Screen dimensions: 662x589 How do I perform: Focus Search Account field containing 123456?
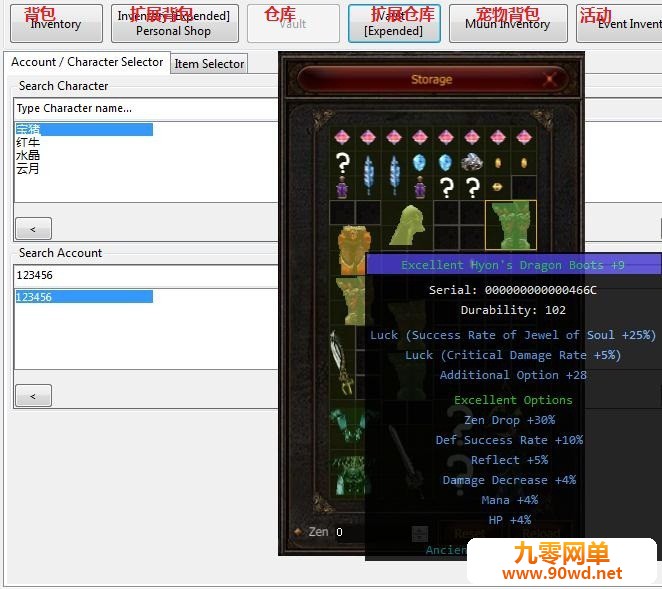[x=146, y=275]
